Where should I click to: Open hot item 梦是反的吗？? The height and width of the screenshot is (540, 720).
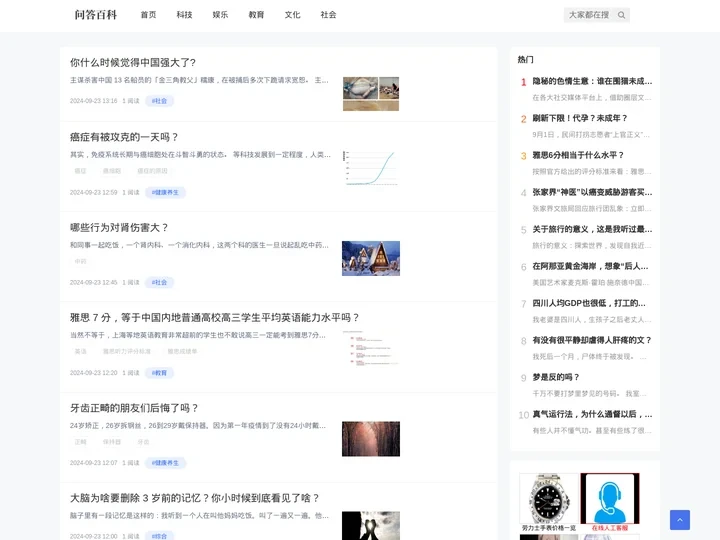pos(556,377)
